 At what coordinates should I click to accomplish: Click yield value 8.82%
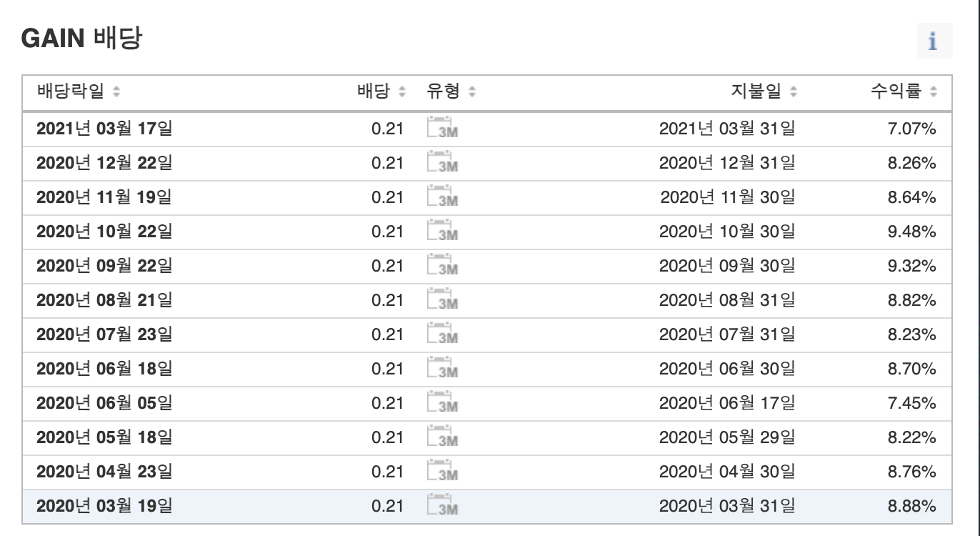912,300
